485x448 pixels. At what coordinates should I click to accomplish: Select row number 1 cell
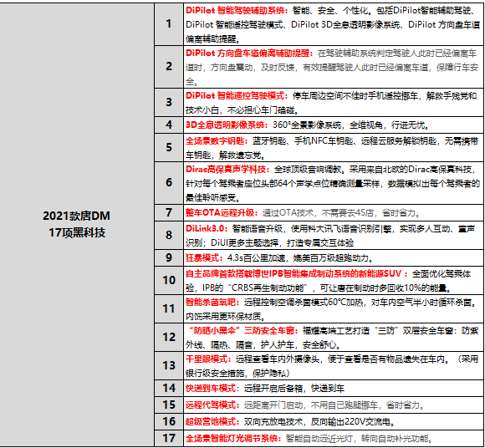[169, 24]
